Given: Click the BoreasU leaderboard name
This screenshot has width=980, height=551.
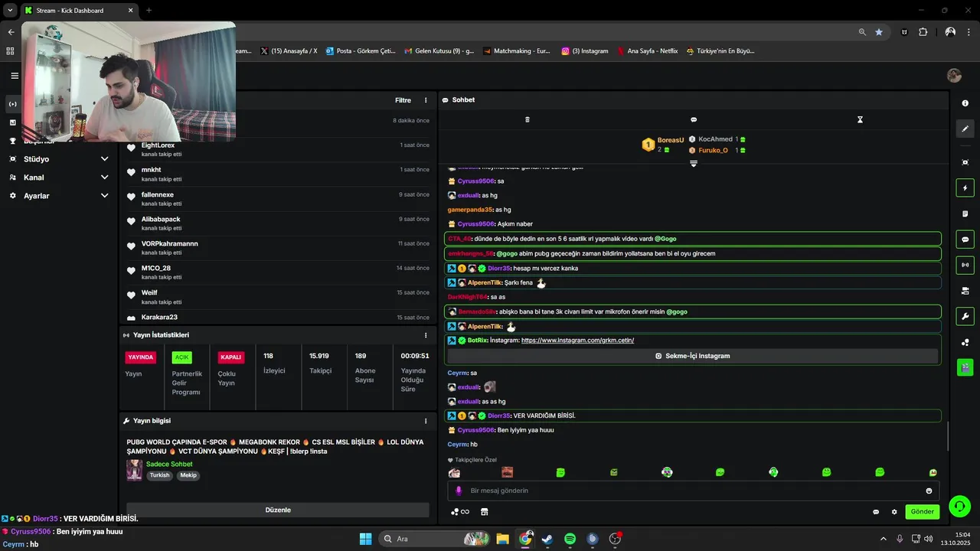Looking at the screenshot, I should [x=671, y=140].
